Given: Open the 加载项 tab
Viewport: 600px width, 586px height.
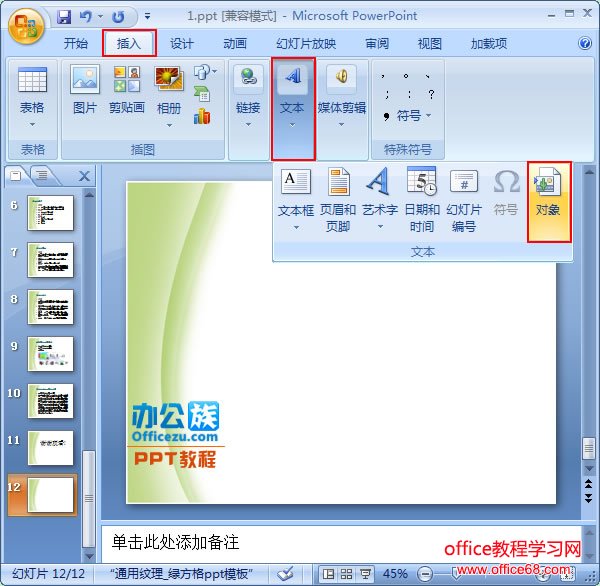Looking at the screenshot, I should [489, 43].
